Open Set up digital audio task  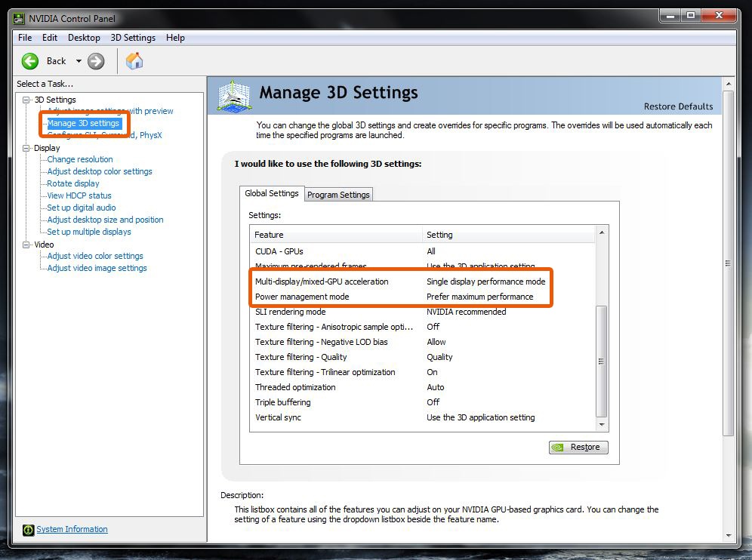(82, 208)
